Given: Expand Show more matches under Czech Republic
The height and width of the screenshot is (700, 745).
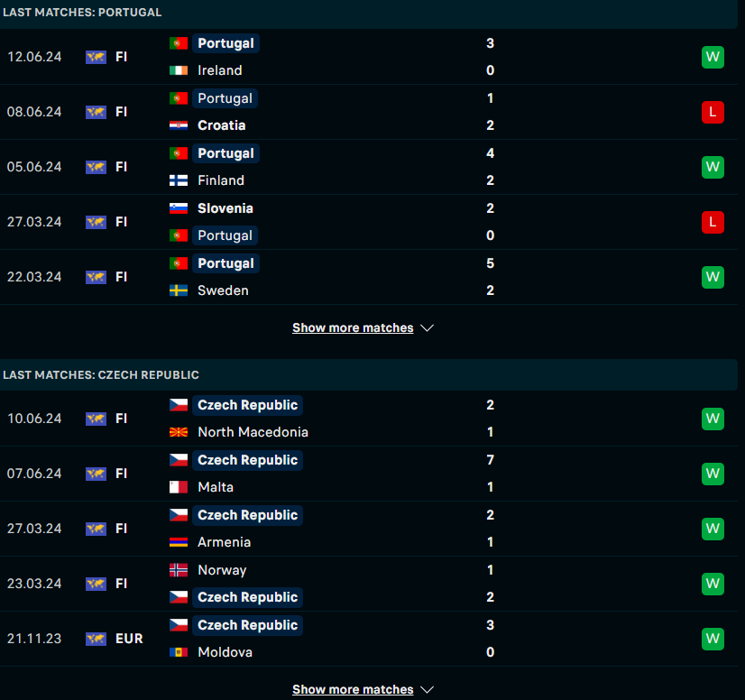Looking at the screenshot, I should 353,689.
